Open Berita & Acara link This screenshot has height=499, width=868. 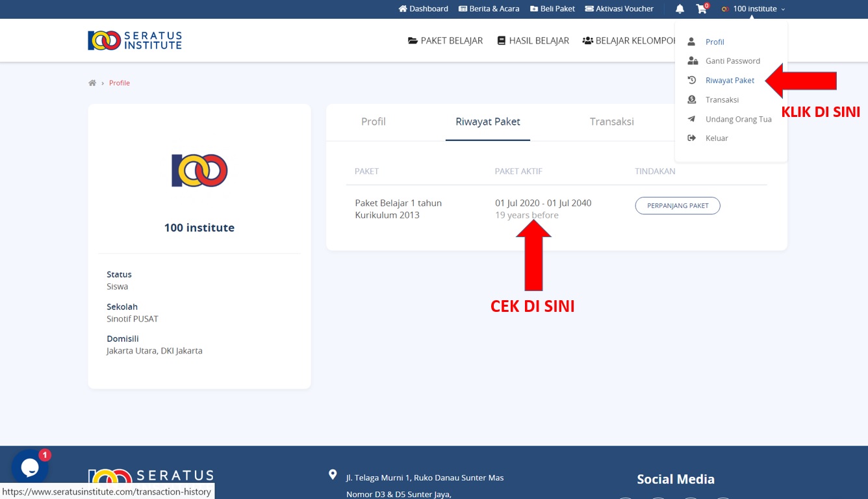489,9
